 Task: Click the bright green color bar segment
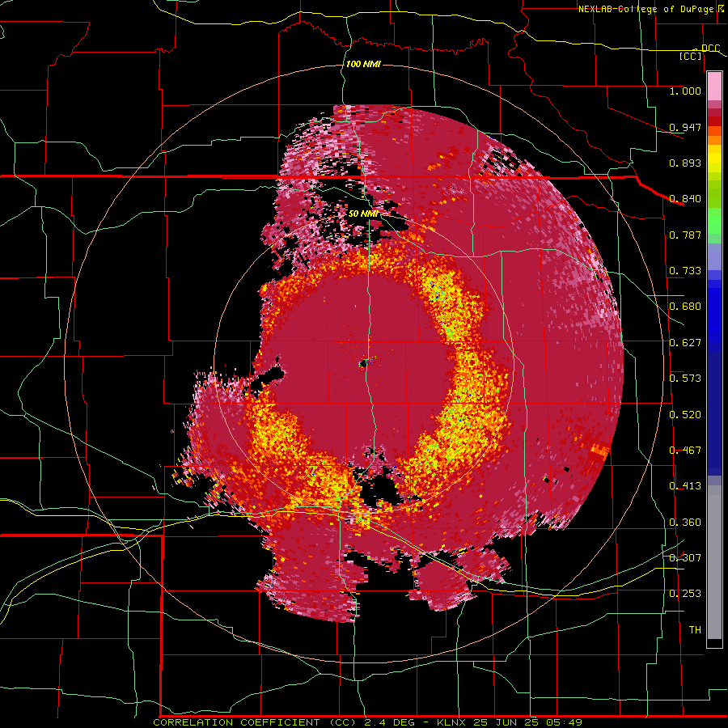(x=714, y=221)
